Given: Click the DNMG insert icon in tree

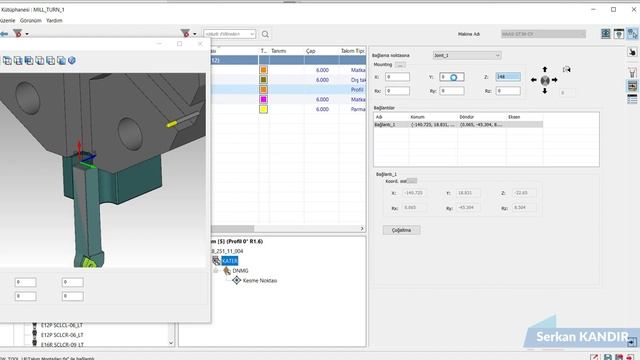Looking at the screenshot, I should click(227, 271).
